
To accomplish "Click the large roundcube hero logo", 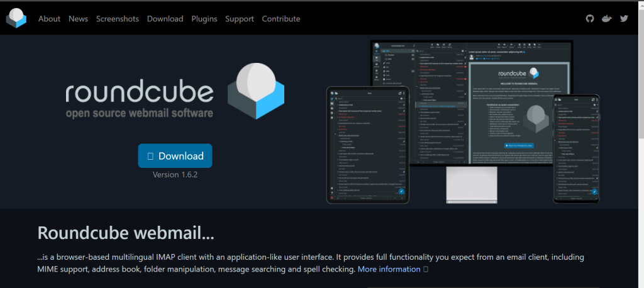I will coord(175,91).
